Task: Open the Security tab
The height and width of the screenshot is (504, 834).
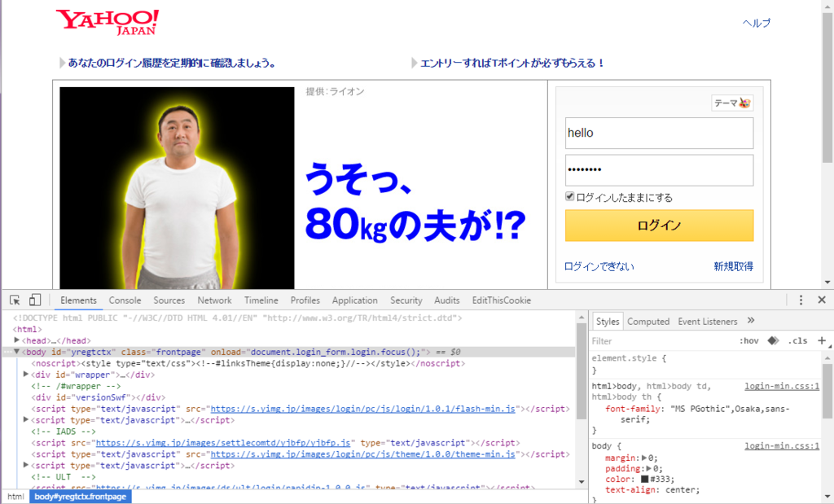Action: click(406, 300)
